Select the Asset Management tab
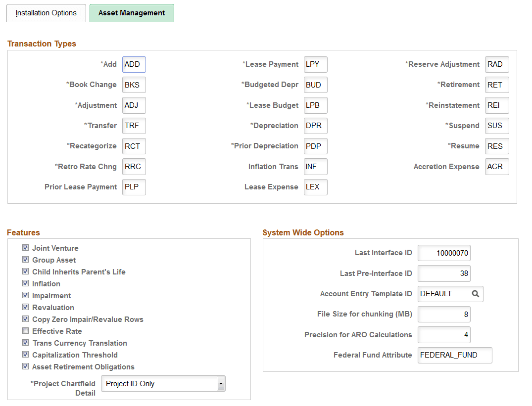 [x=132, y=13]
